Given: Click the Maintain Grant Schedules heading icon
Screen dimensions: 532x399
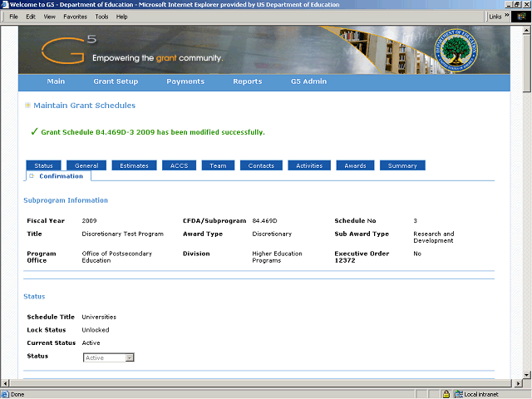Looking at the screenshot, I should (27, 106).
